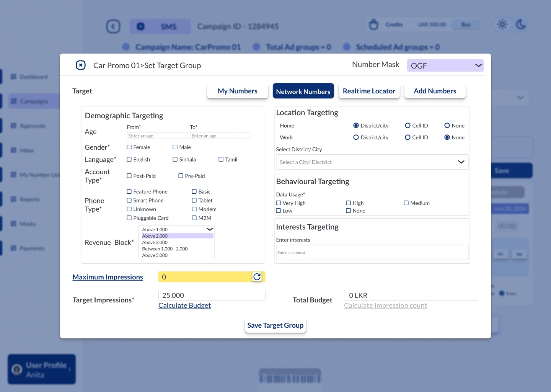The width and height of the screenshot is (551, 392).
Task: Click the Masks sidebar icon
Action: [x=13, y=224]
